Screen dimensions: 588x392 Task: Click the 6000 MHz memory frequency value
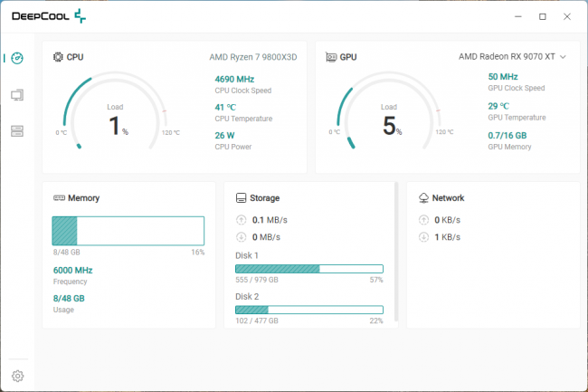(x=72, y=270)
